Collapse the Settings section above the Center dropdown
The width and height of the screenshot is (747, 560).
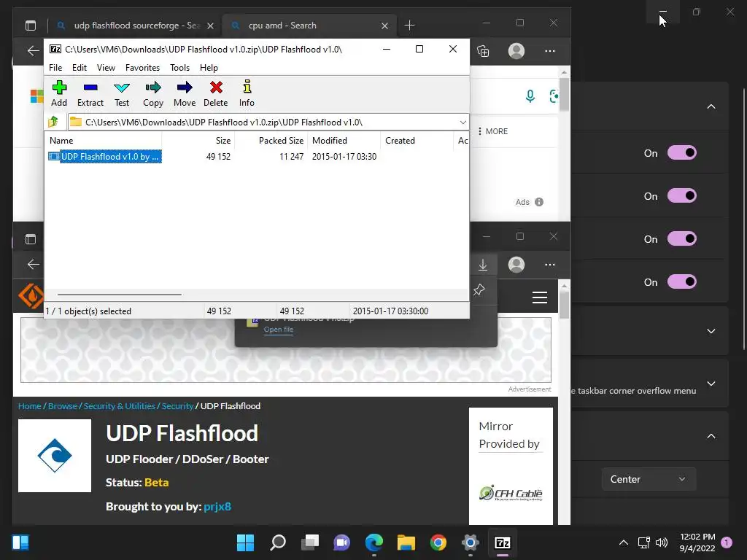711,436
